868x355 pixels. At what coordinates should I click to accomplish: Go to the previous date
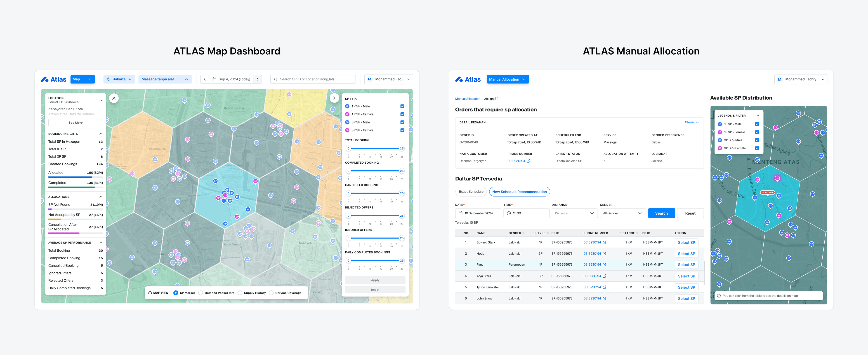point(205,79)
